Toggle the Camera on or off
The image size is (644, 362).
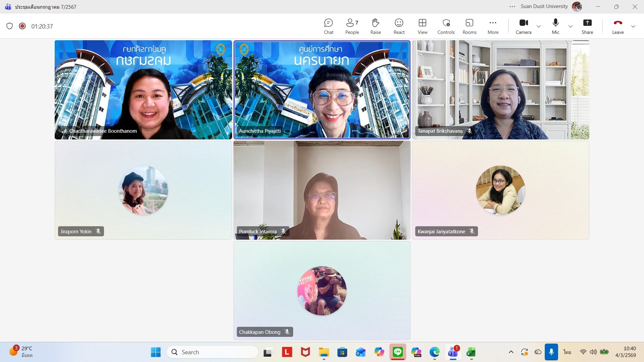[x=523, y=26]
